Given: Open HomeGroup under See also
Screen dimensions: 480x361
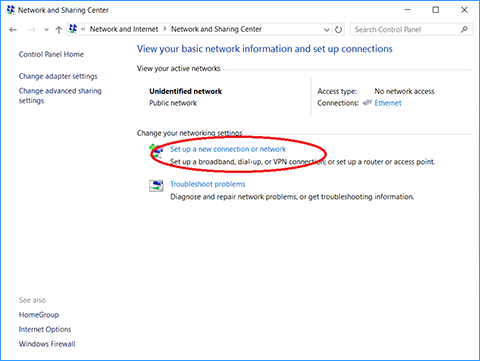Looking at the screenshot, I should [39, 315].
